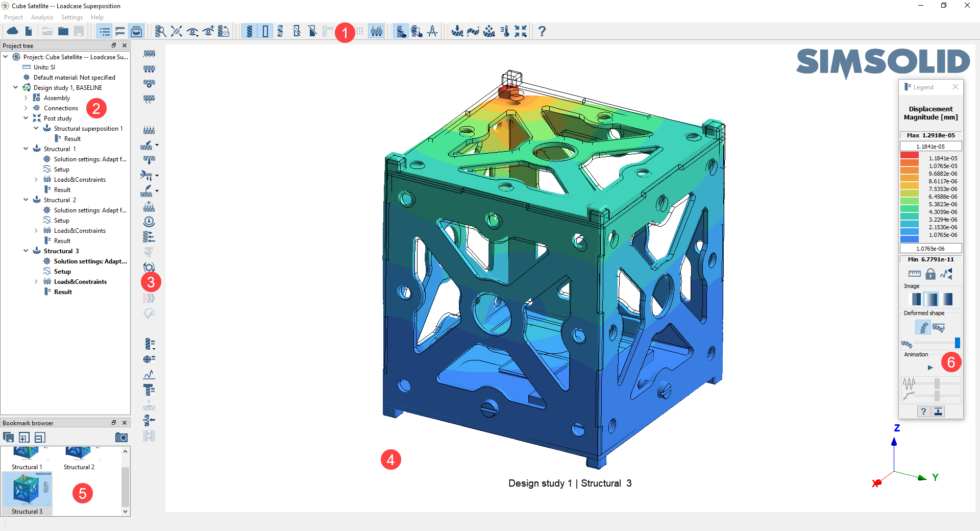Open the Settings menu
This screenshot has width=980, height=531.
[71, 17]
